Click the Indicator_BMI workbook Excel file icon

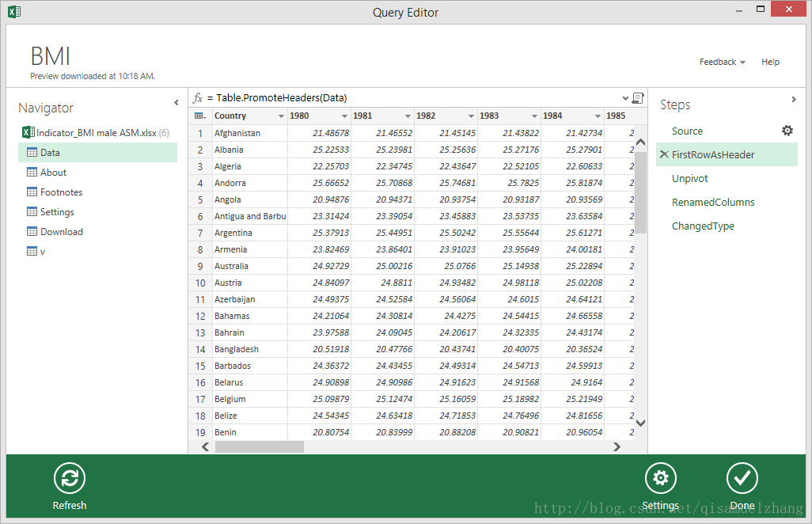pyautogui.click(x=28, y=132)
